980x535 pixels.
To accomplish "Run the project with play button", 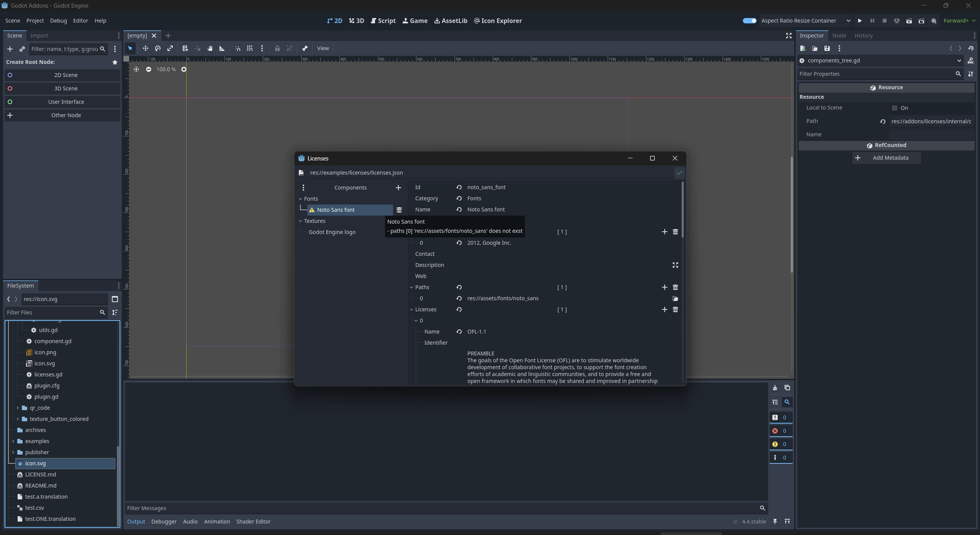I will click(x=860, y=21).
